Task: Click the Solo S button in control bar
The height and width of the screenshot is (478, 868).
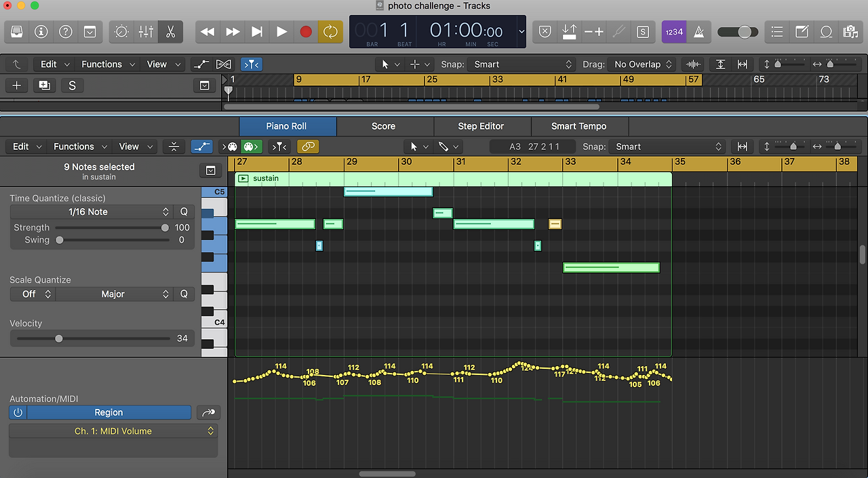Action: [643, 31]
